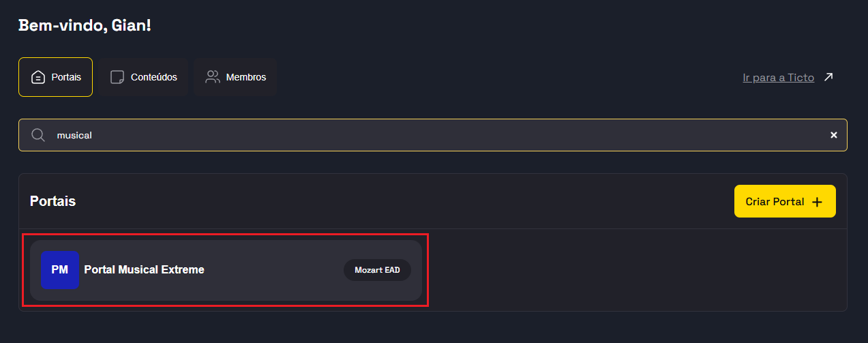The height and width of the screenshot is (343, 868).
Task: Follow the "Ir para a Ticto" link
Action: 778,78
